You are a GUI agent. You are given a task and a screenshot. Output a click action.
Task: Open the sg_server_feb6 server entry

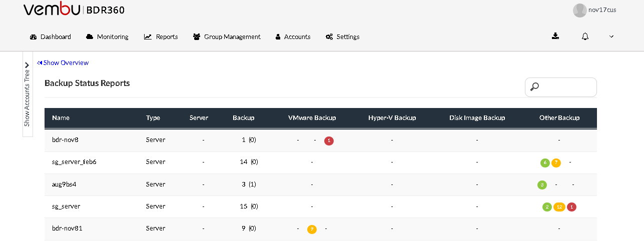74,162
